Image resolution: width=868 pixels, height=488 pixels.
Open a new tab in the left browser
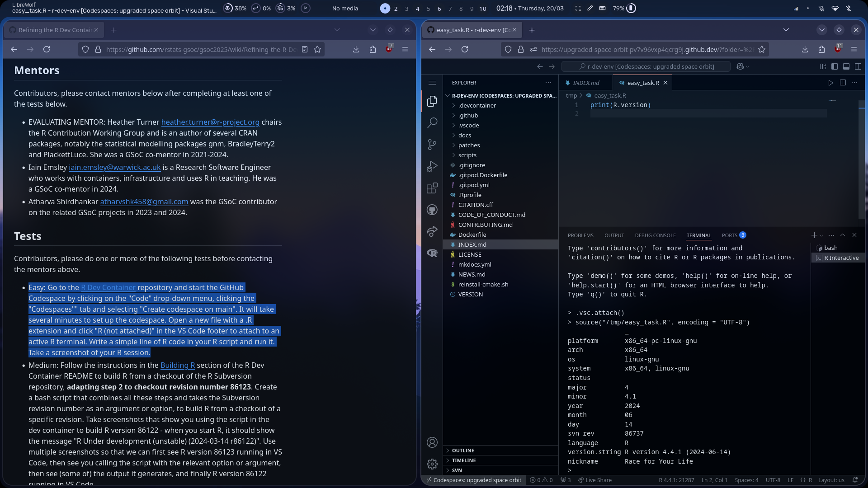pyautogui.click(x=114, y=30)
